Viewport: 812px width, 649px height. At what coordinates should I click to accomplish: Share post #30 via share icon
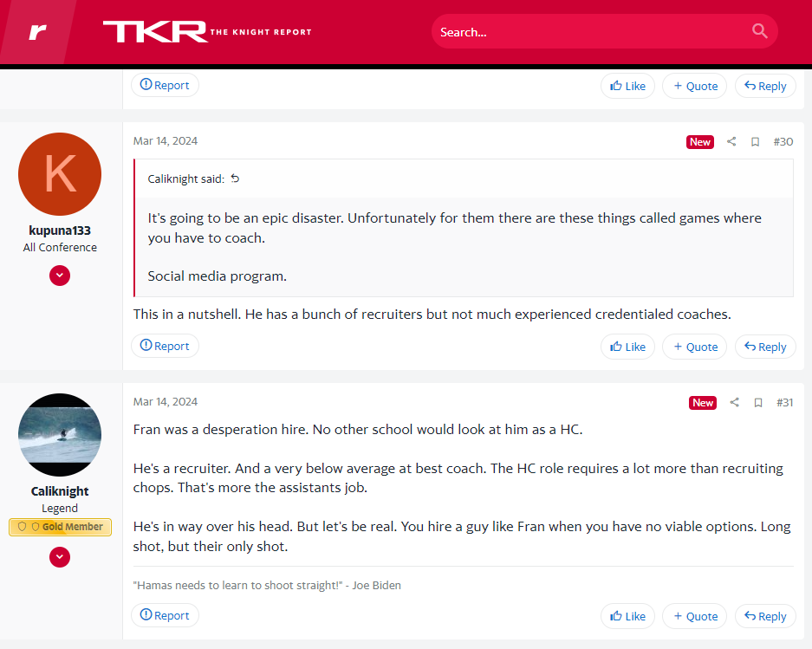point(731,142)
